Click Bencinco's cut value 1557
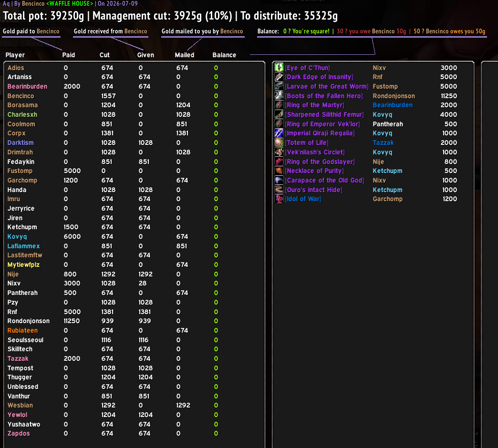This screenshot has width=498, height=448. 108,96
